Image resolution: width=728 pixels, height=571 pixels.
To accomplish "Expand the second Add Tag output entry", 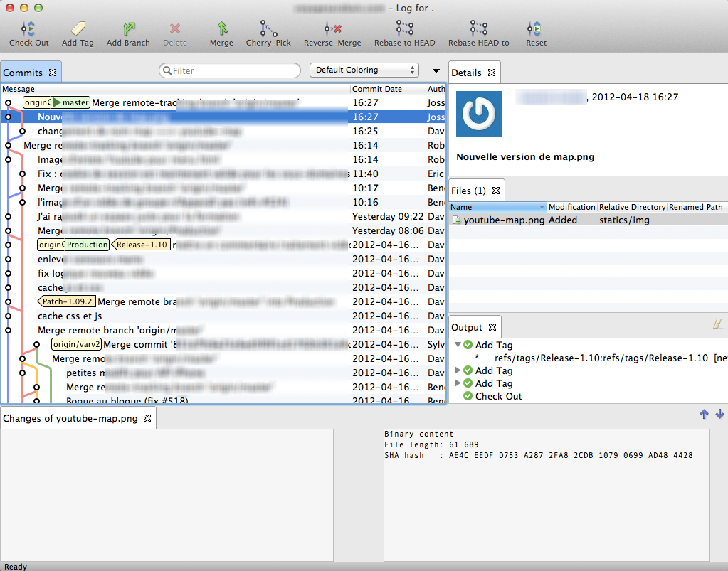I will point(458,370).
